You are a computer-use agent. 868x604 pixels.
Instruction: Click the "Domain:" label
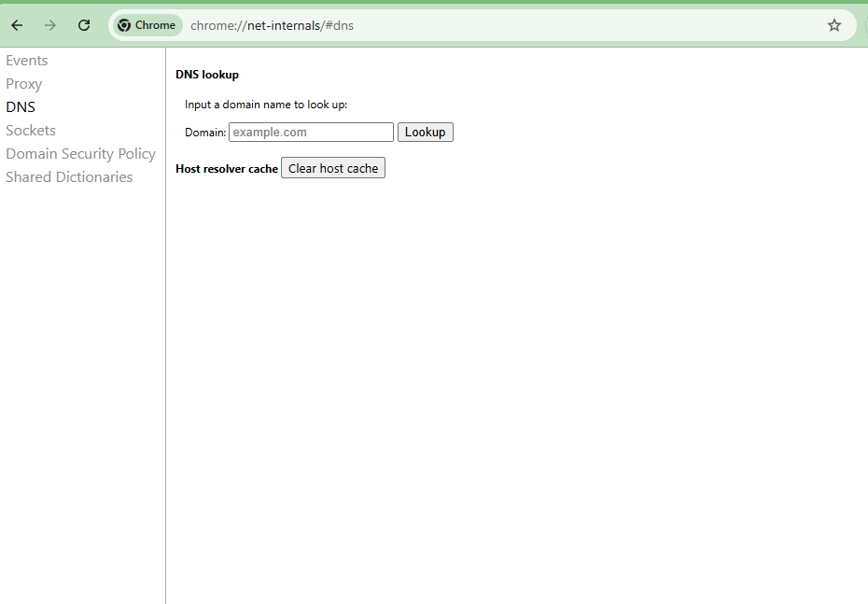click(205, 133)
